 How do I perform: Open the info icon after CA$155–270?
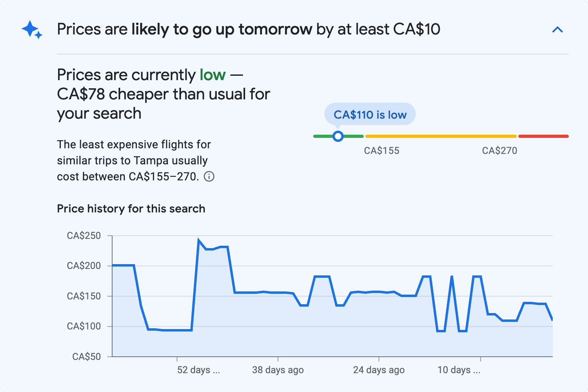(209, 176)
